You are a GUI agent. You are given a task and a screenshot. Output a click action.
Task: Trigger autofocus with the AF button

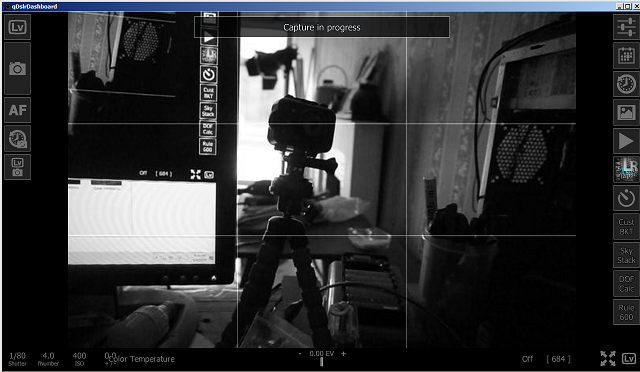tap(17, 110)
